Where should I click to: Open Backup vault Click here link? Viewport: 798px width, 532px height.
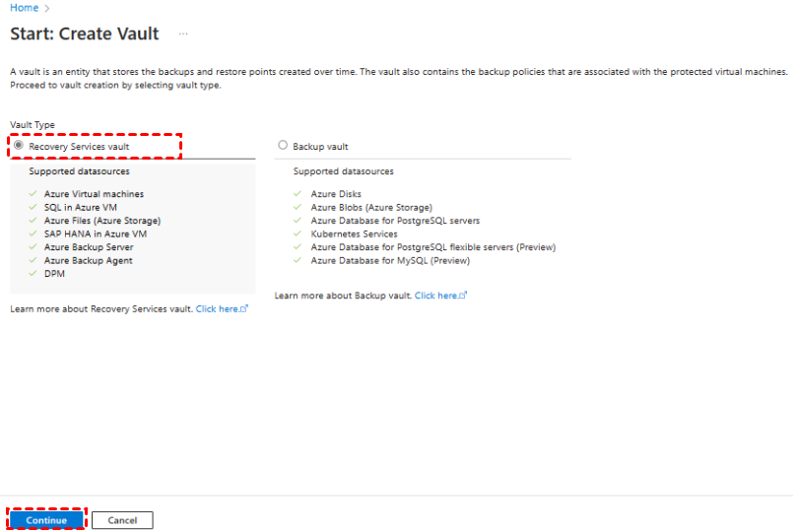[439, 296]
